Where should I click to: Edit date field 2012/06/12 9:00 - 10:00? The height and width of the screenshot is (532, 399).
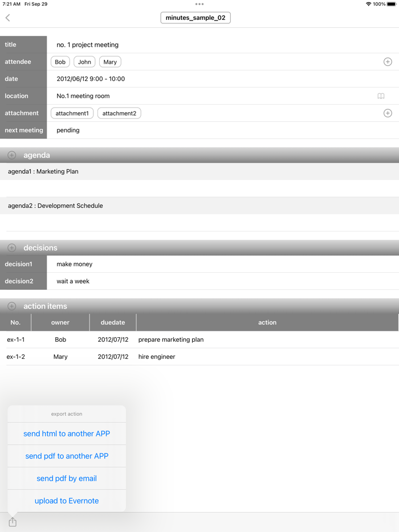(222, 79)
